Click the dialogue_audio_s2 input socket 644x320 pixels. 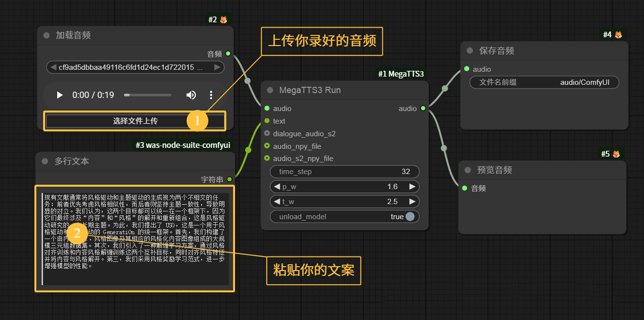(267, 133)
